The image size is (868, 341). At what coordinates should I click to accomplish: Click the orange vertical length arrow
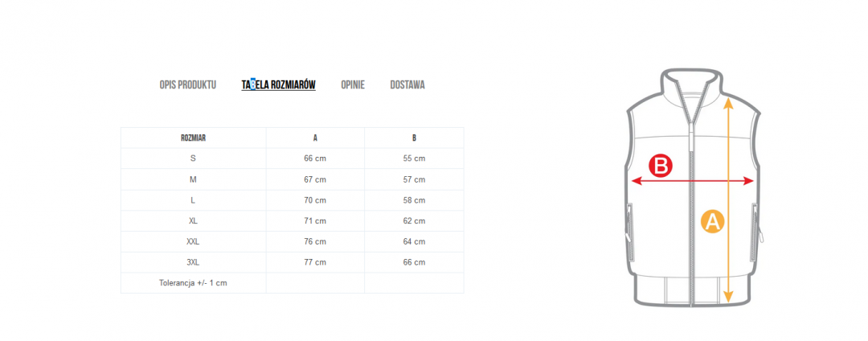(728, 200)
